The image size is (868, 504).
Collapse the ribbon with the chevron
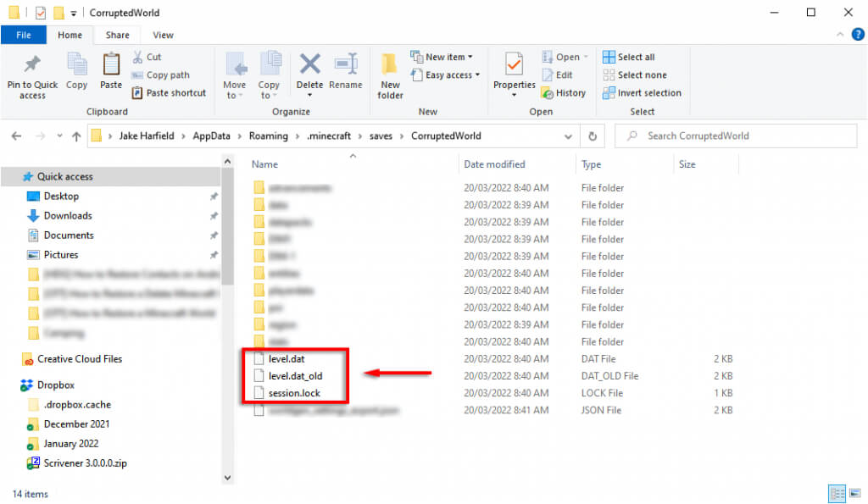(840, 35)
